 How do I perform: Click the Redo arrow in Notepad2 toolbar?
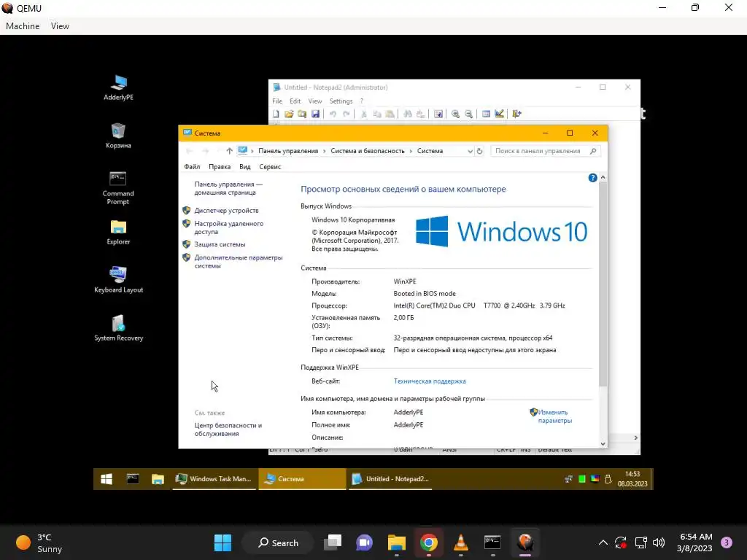click(347, 114)
